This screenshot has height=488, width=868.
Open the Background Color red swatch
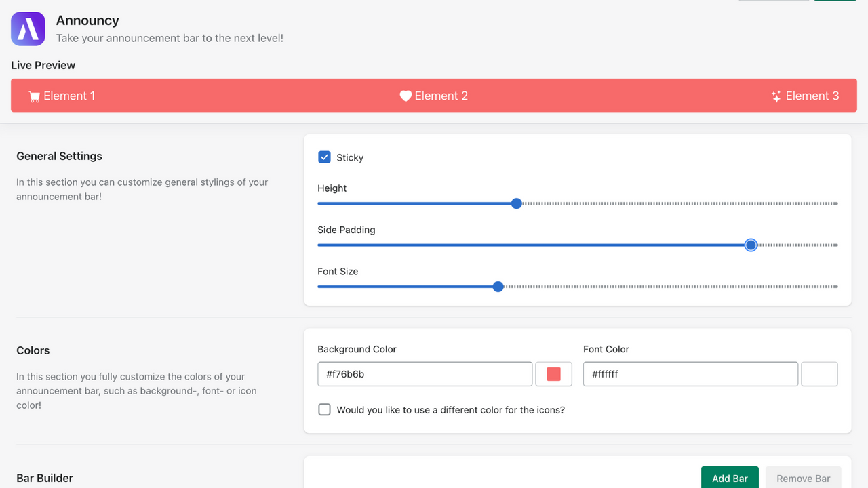[553, 374]
